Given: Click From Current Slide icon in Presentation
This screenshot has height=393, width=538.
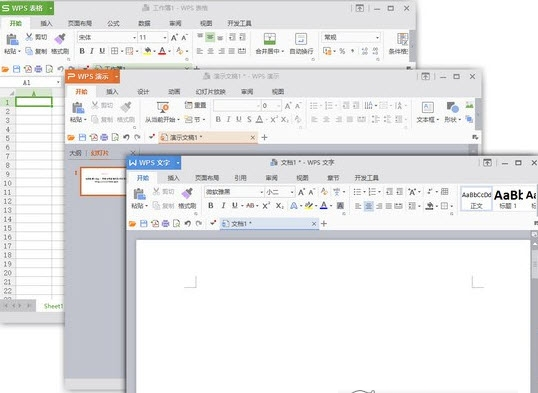Looking at the screenshot, I should pyautogui.click(x=162, y=107).
